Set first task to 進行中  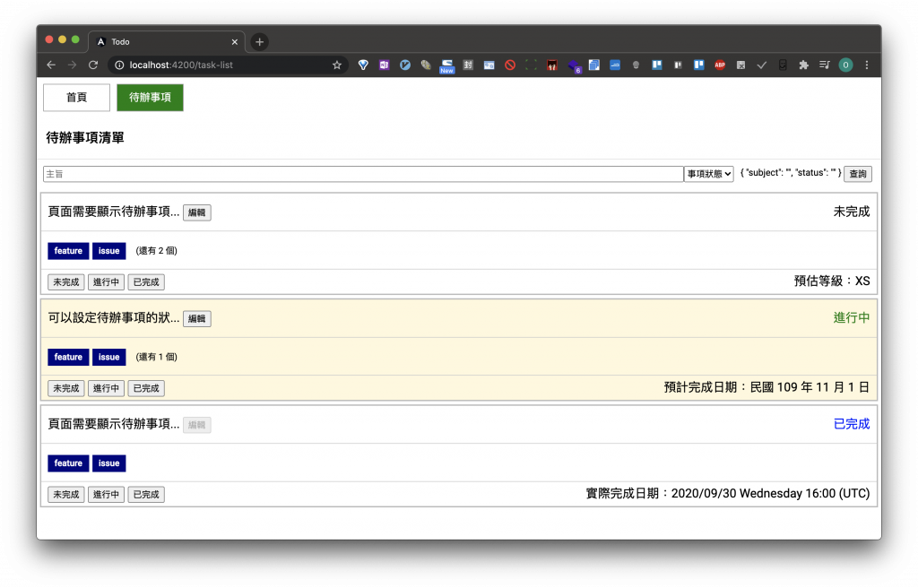point(106,282)
